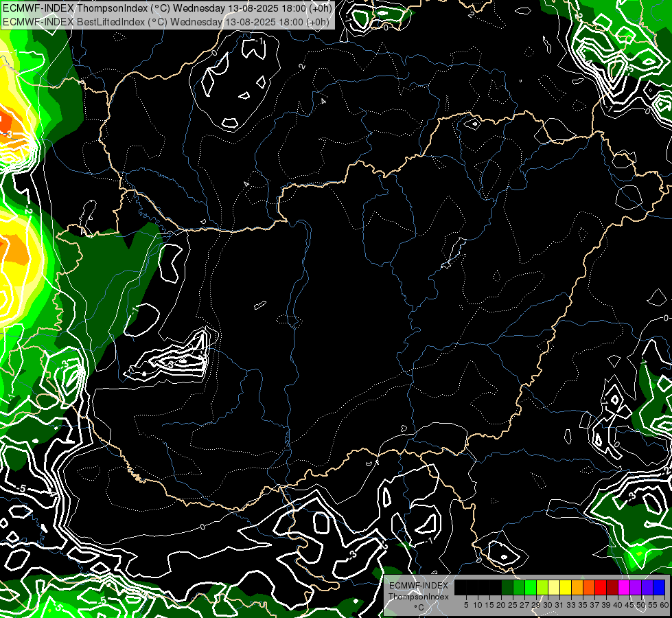
Task: Click the ThompsonIndex label in the legend
Action: (419, 597)
